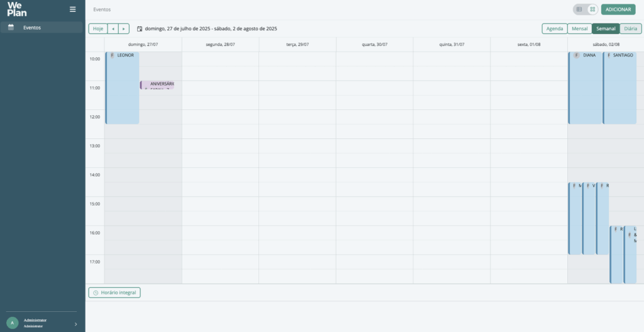The height and width of the screenshot is (332, 644).
Task: Open the purple ANIVERSÁRIO event
Action: point(157,85)
